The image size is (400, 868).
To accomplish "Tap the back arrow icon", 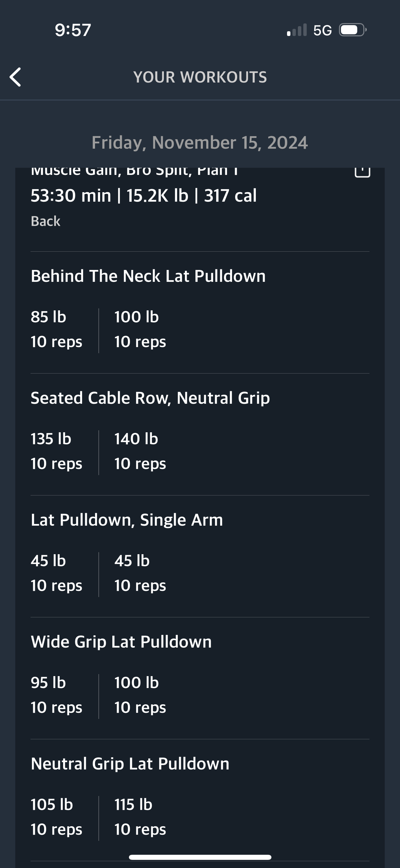I will pyautogui.click(x=15, y=77).
